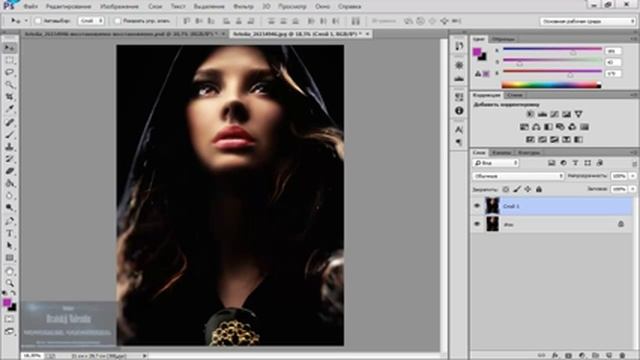Screen dimensions: 640x360
Task: Click the color spectrum ramp
Action: 551,85
